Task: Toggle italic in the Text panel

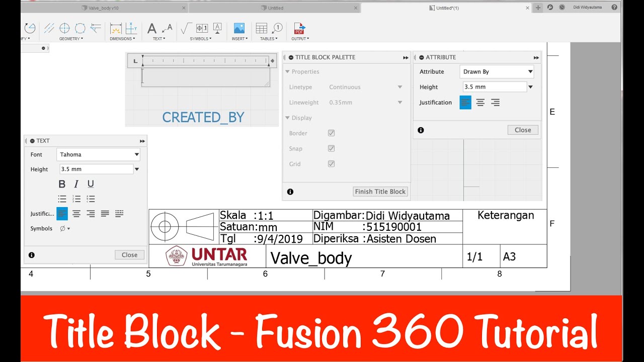Action: 76,184
